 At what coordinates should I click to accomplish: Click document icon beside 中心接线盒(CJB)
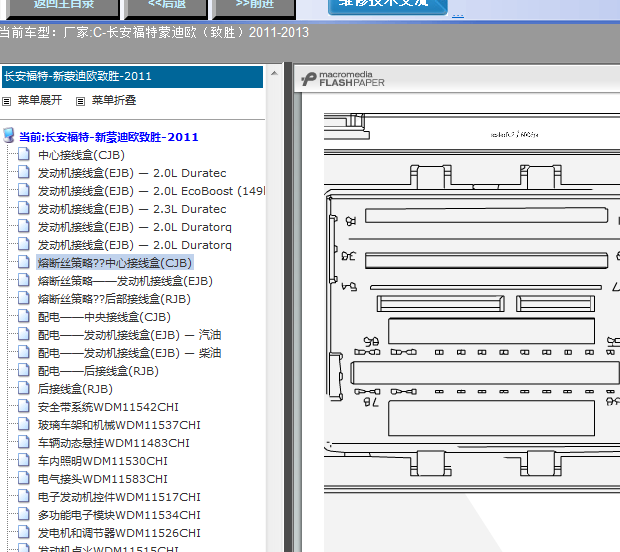pyautogui.click(x=24, y=154)
